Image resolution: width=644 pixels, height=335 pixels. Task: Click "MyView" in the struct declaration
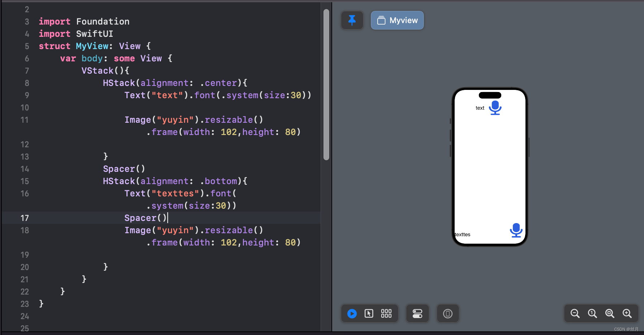pos(92,46)
